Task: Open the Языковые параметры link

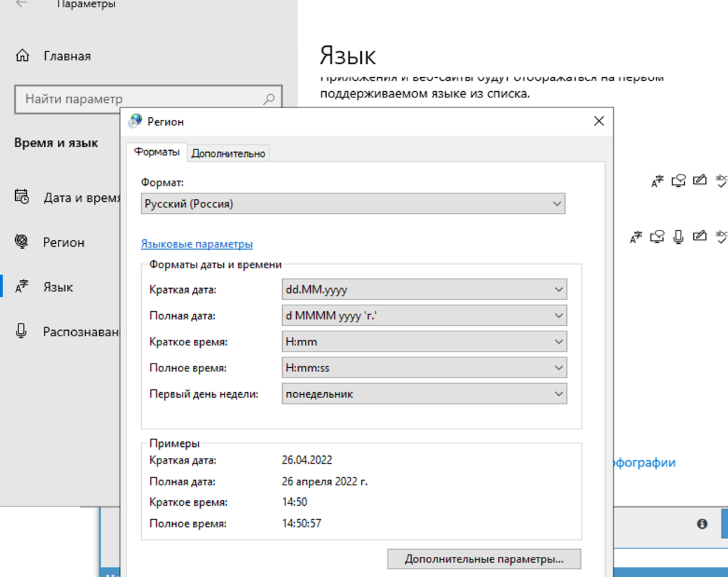Action: click(x=196, y=244)
